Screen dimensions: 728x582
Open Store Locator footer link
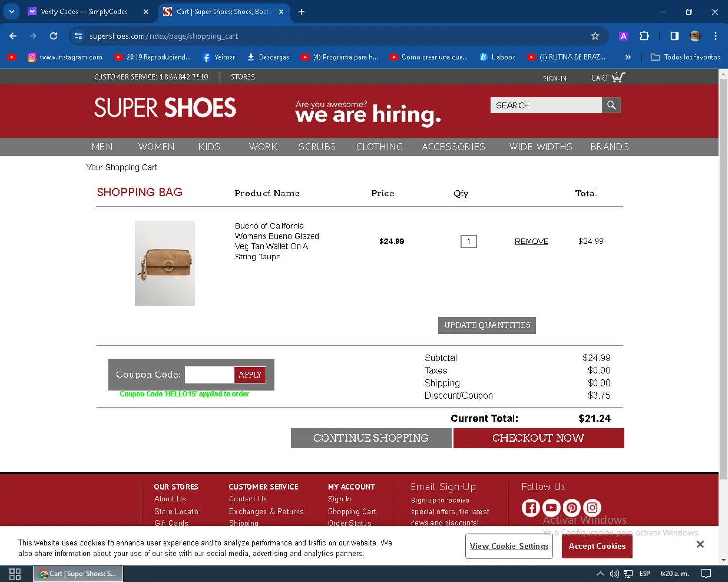click(x=177, y=511)
